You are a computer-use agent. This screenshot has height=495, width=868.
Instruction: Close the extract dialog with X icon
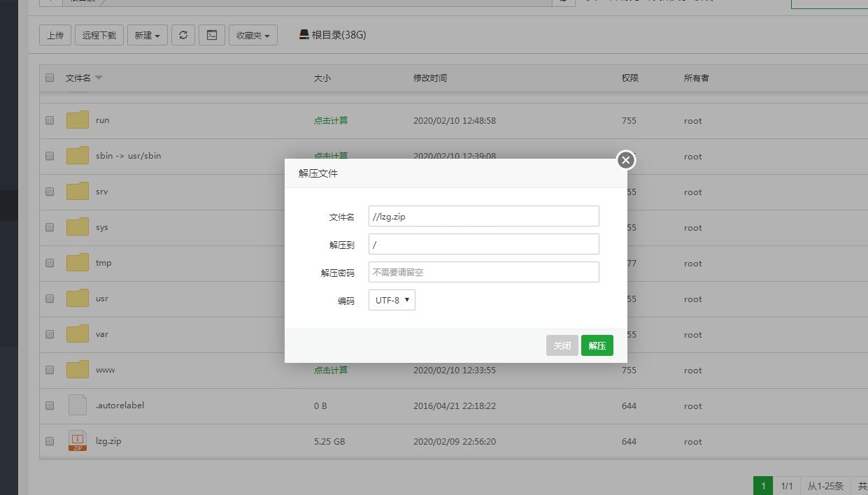[625, 160]
